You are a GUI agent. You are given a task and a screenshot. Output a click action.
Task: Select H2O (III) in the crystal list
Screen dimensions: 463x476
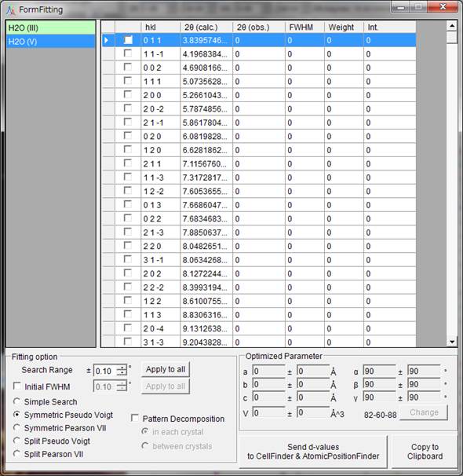coord(51,27)
